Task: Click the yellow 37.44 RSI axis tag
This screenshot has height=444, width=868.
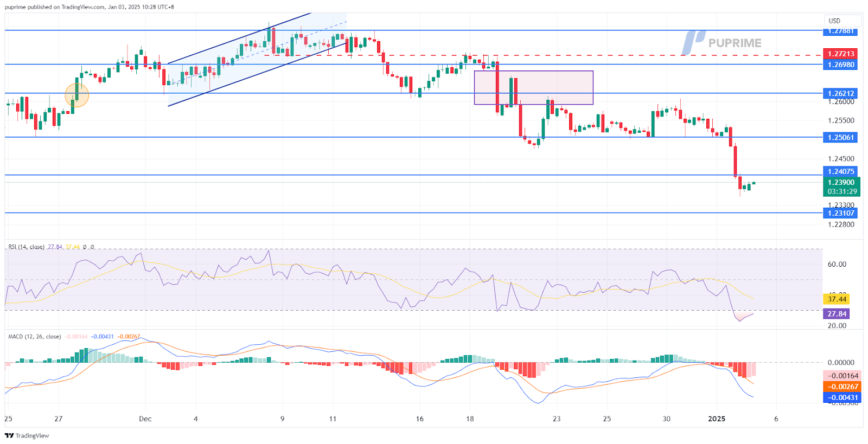Action: 837,299
